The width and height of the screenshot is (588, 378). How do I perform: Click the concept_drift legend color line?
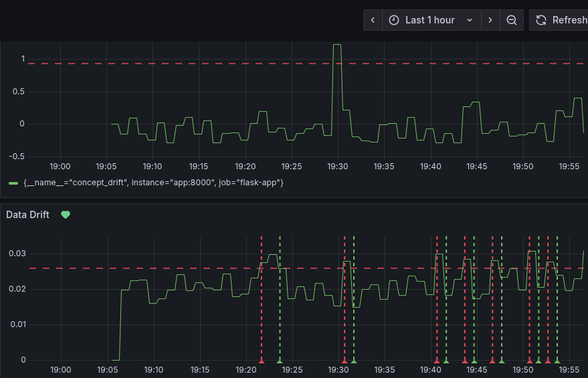[13, 183]
